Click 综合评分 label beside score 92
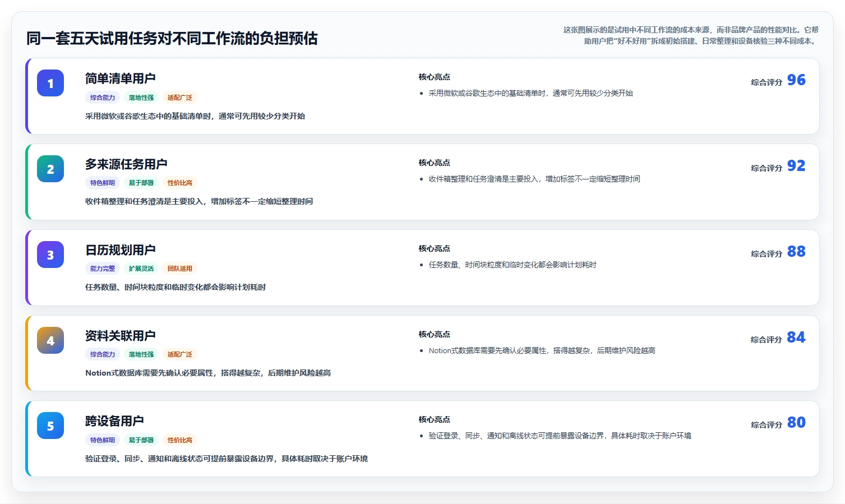Screen dimensions: 845x504 766,168
